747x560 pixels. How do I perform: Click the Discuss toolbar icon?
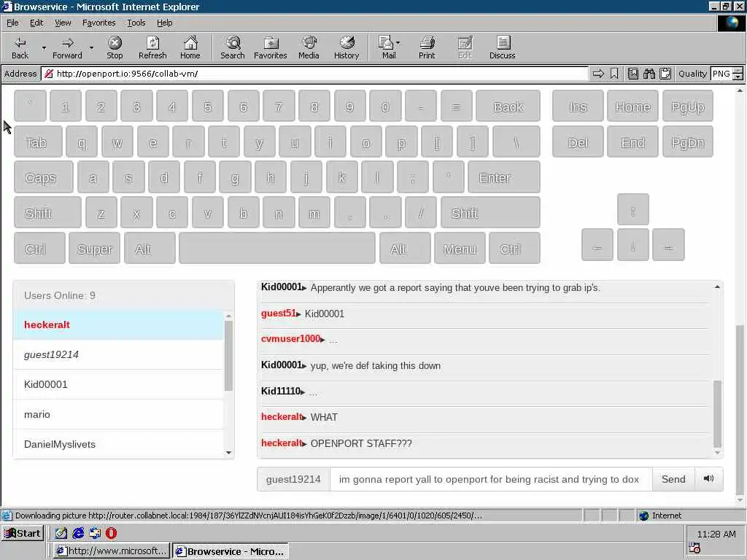502,47
